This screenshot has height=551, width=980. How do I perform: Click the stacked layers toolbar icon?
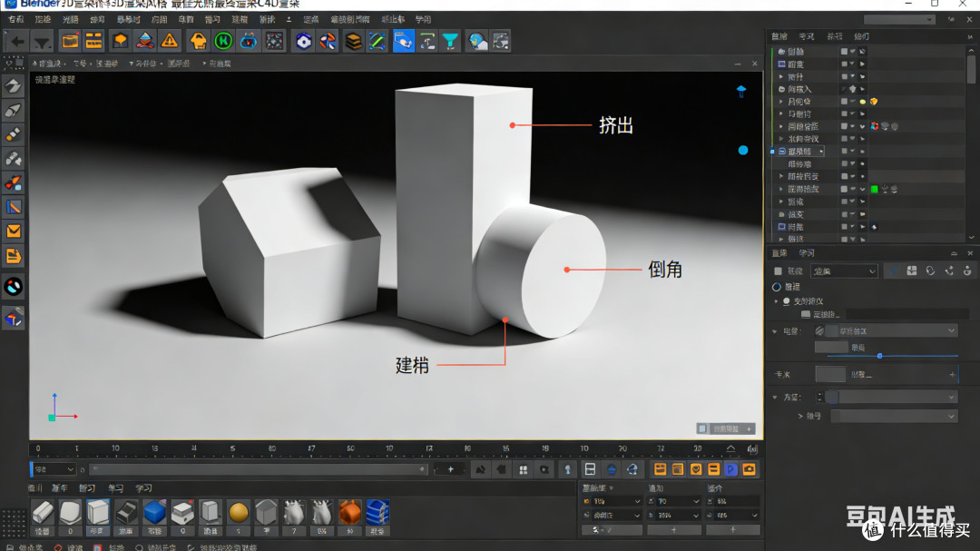tap(353, 41)
